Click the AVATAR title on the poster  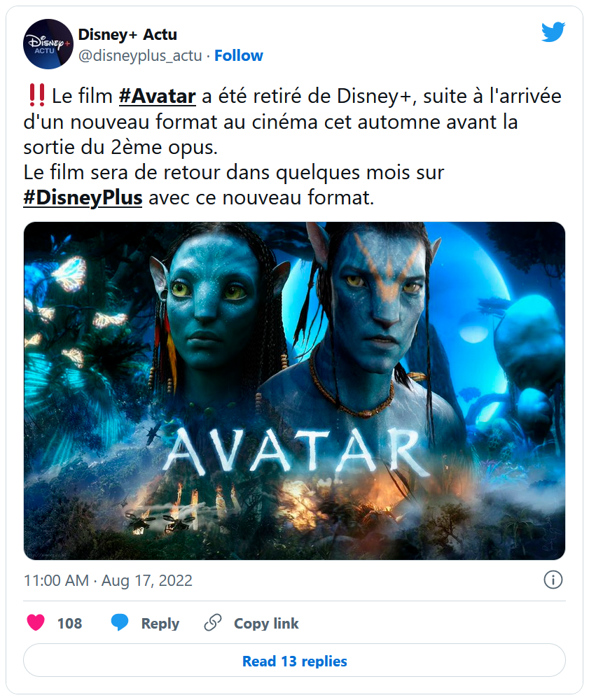pyautogui.click(x=297, y=451)
